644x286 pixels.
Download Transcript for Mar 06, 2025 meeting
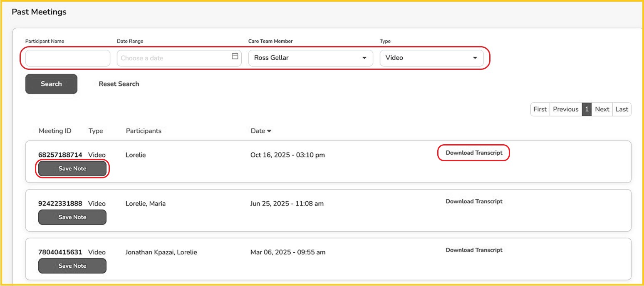(x=474, y=250)
